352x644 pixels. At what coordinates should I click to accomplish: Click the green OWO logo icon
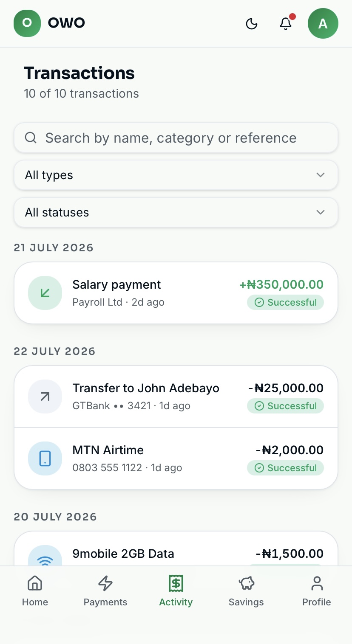point(27,23)
